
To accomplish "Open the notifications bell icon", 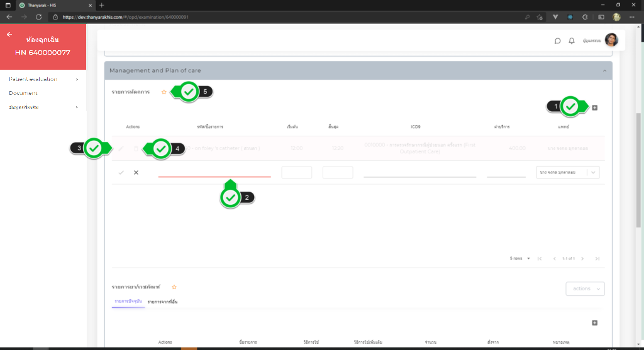I will tap(572, 41).
